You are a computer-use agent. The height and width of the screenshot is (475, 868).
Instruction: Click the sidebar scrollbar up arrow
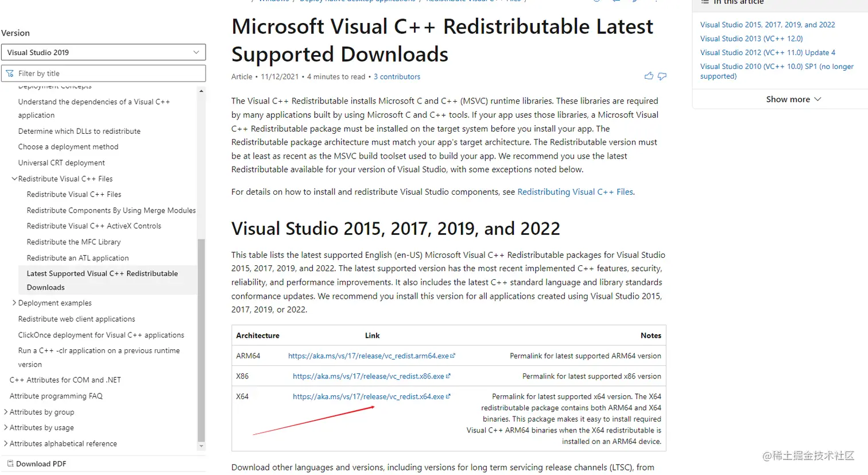click(201, 91)
